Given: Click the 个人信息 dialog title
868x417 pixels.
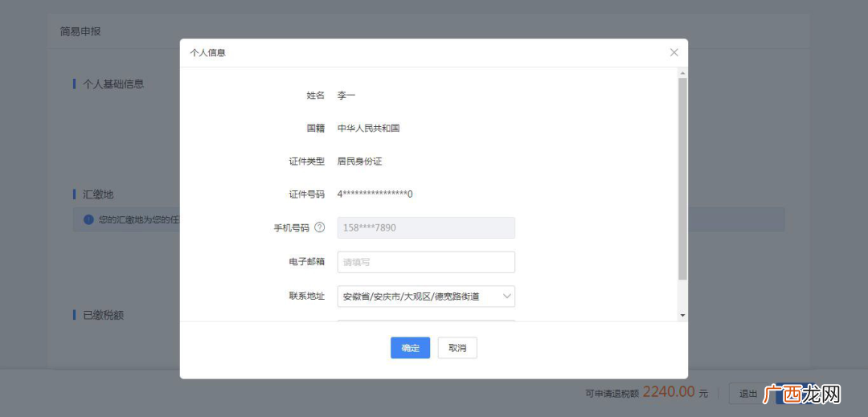Looking at the screenshot, I should tap(207, 53).
